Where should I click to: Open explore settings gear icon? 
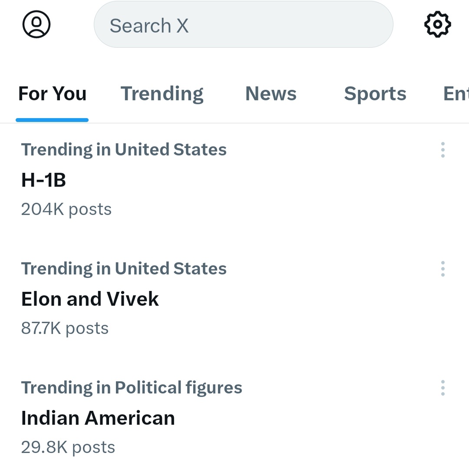(x=437, y=24)
